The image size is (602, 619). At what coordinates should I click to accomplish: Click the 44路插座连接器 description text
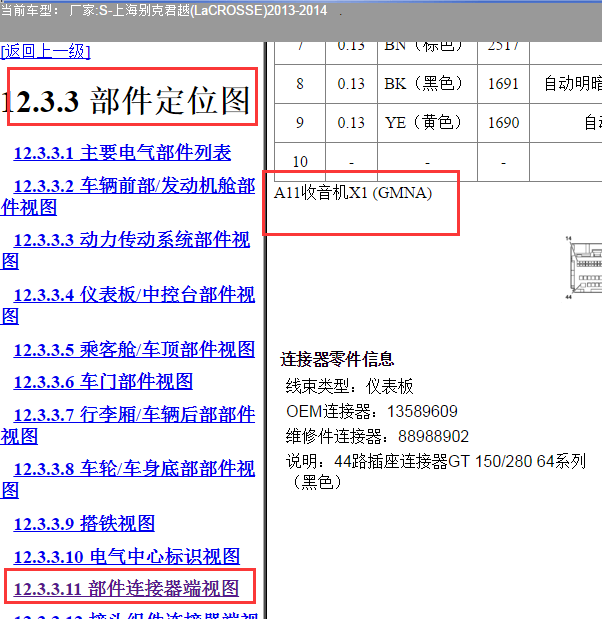tap(436, 471)
